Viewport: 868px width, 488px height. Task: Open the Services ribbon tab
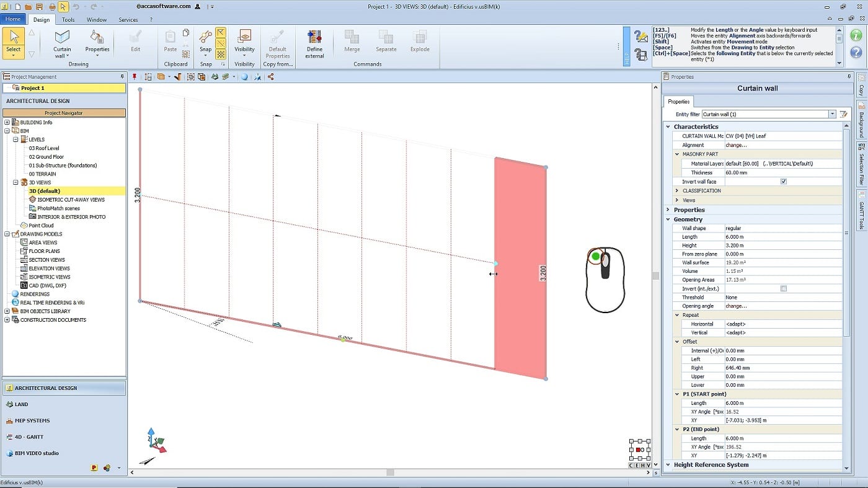128,20
